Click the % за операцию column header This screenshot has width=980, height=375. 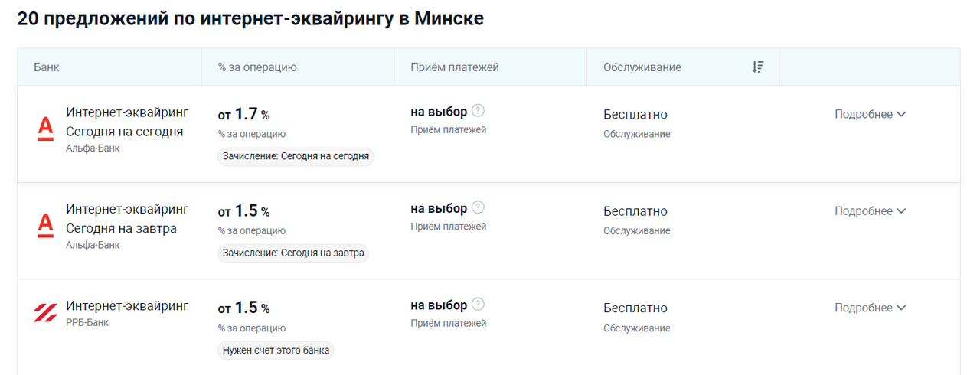point(257,67)
